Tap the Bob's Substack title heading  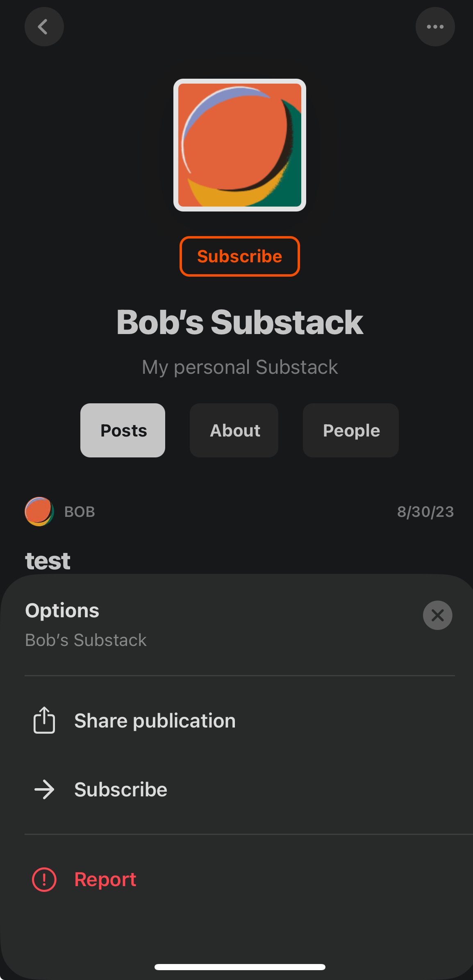[240, 322]
